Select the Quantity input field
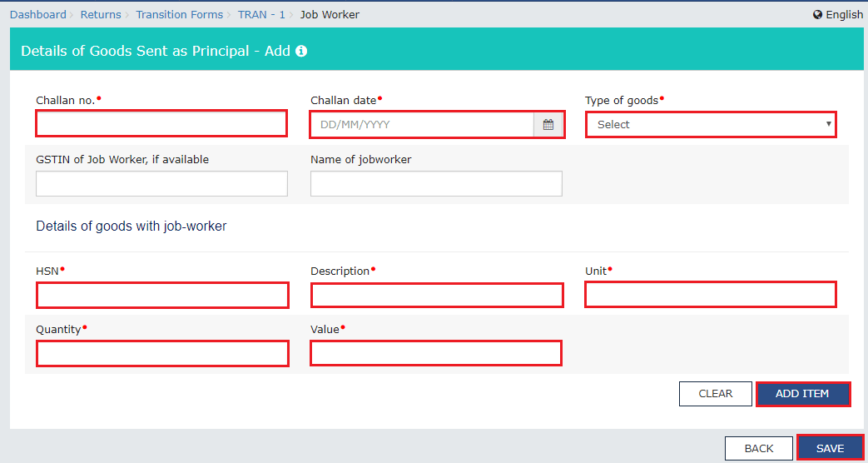The image size is (868, 463). point(162,354)
